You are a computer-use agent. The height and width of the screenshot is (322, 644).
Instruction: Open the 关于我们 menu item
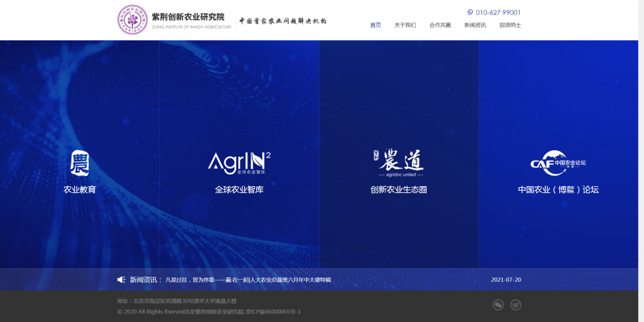(x=405, y=25)
